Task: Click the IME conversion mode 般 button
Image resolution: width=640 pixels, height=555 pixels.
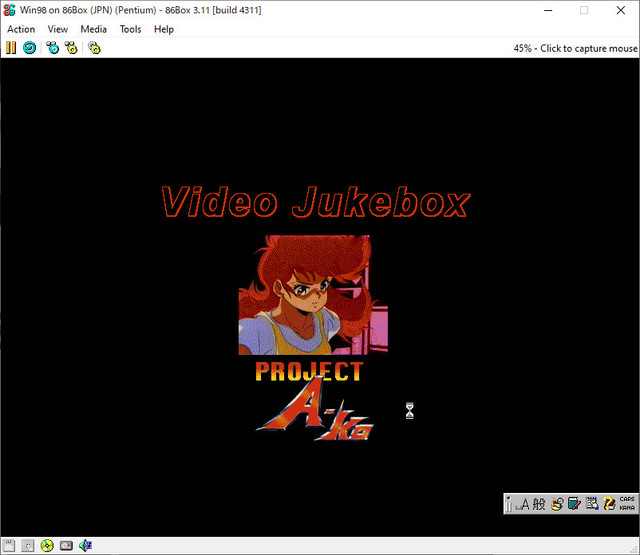Action: tap(539, 504)
